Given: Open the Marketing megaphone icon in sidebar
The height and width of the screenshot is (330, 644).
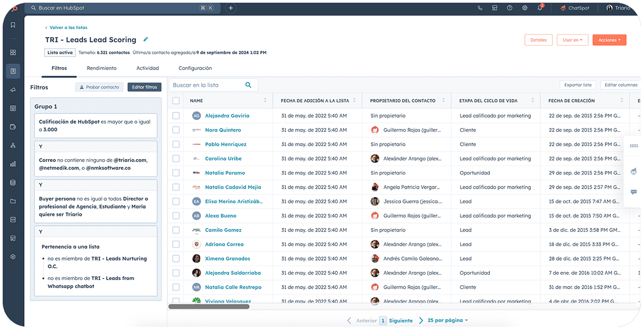Looking at the screenshot, I should [13, 90].
